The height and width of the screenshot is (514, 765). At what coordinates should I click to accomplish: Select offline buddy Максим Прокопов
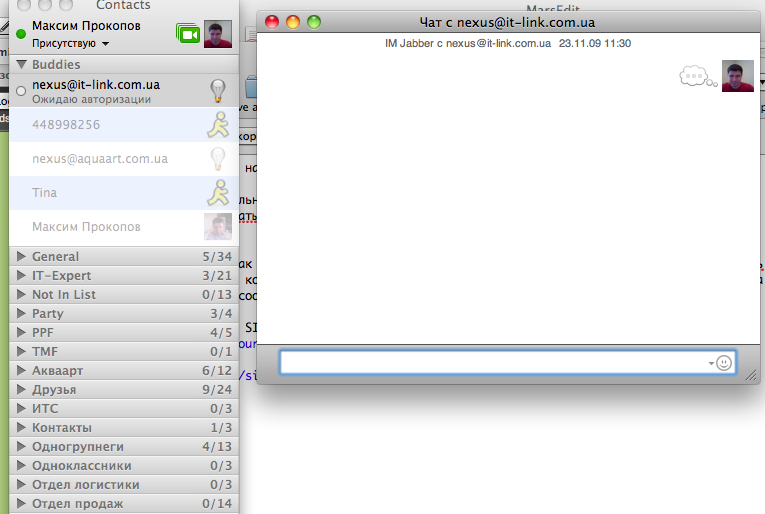point(124,227)
